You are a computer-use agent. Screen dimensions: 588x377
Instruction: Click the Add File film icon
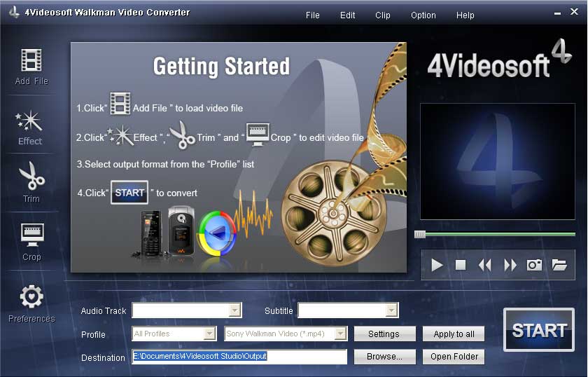(31, 61)
